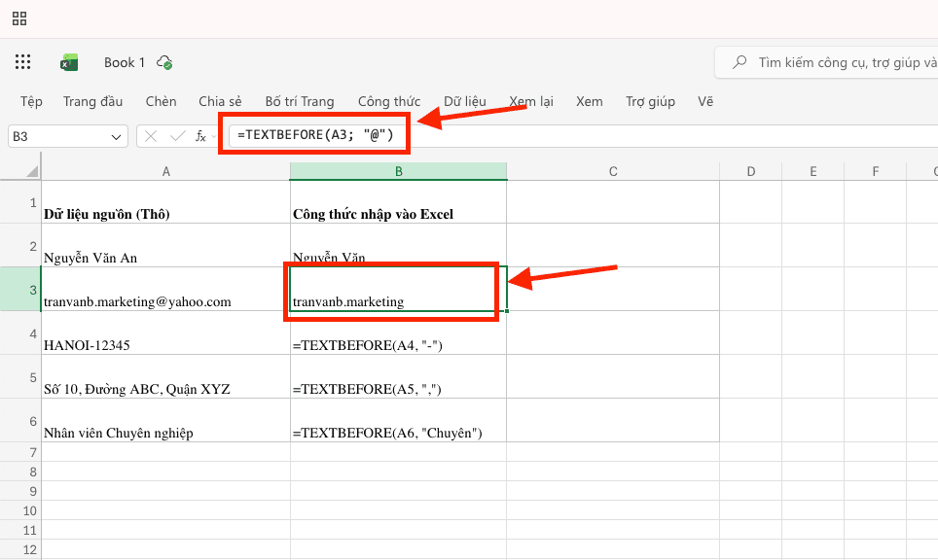The height and width of the screenshot is (560, 938).
Task: Click cell 'tranvanb.marketing@yahoo.com'
Action: coord(165,290)
